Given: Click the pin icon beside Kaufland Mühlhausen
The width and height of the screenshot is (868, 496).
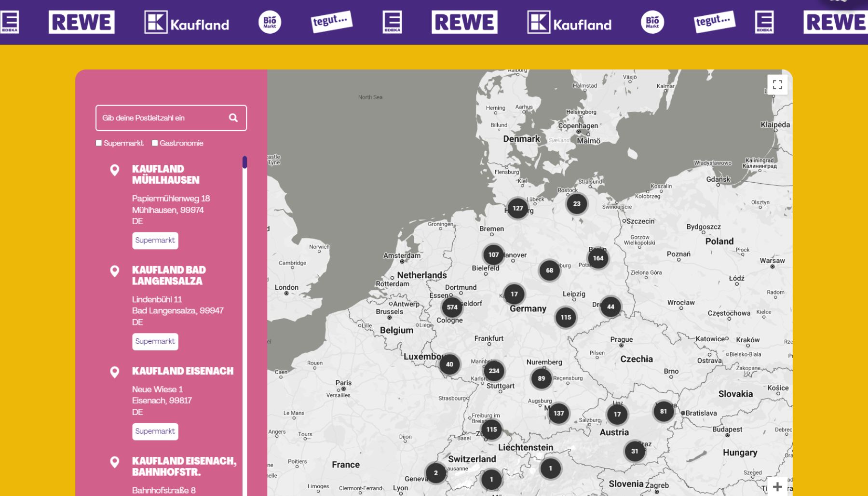Looking at the screenshot, I should point(115,170).
